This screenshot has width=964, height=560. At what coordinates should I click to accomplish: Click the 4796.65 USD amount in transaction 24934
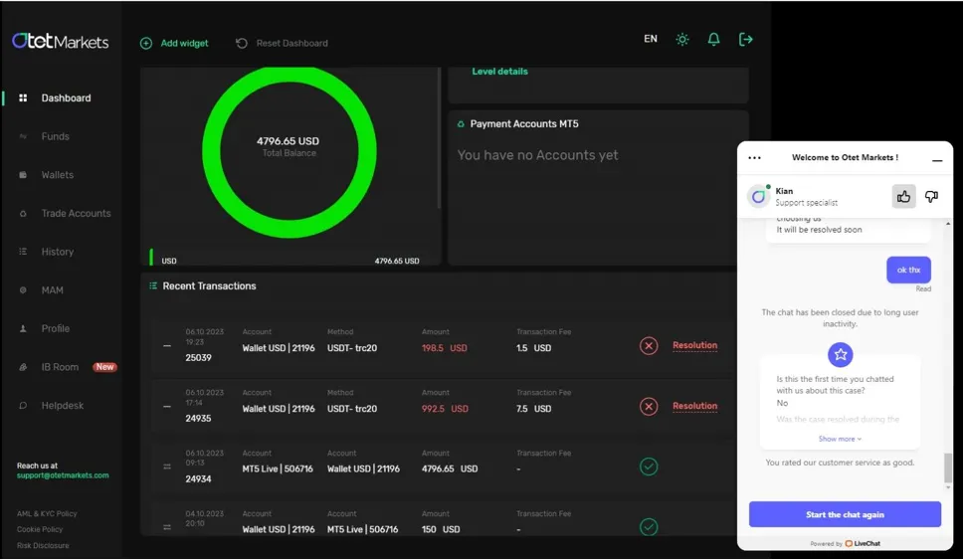450,469
